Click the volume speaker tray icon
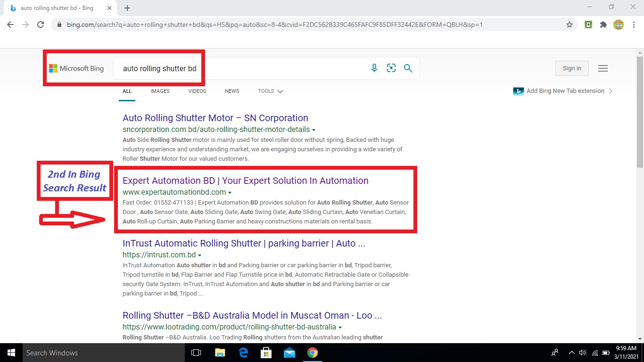Image resolution: width=644 pixels, height=362 pixels. click(583, 353)
